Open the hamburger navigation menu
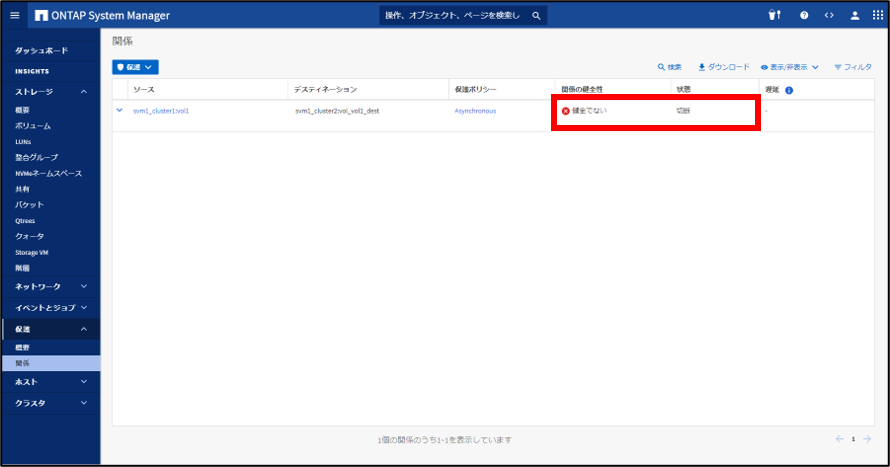This screenshot has height=467, width=890. click(15, 15)
